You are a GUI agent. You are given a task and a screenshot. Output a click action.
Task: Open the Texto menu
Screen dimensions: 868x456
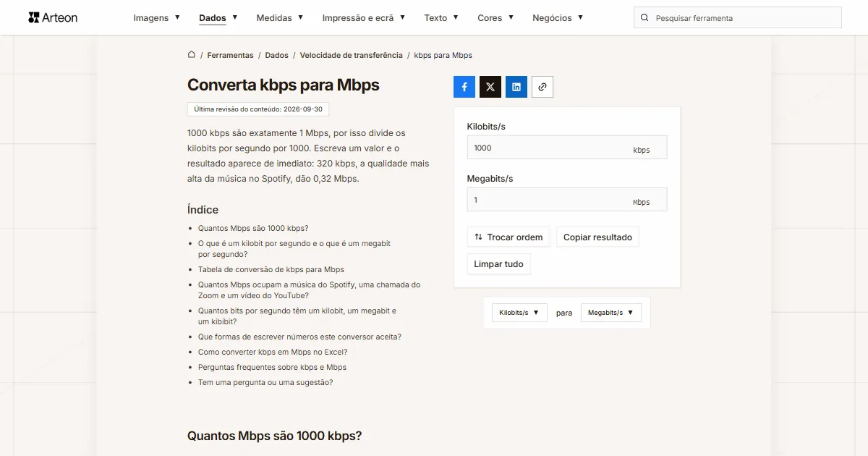(441, 17)
